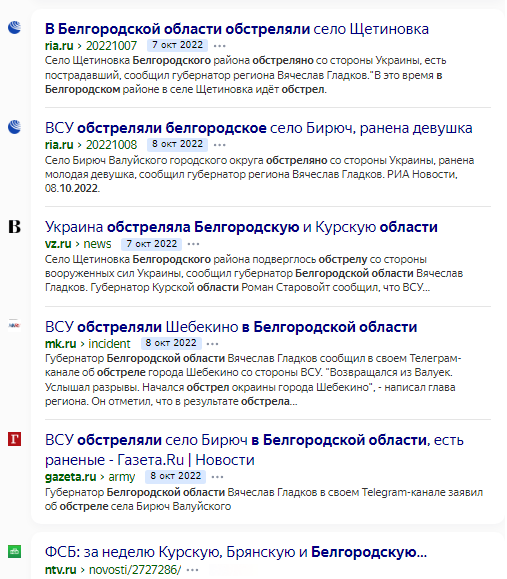Click the vz.ru domain link

58,244
